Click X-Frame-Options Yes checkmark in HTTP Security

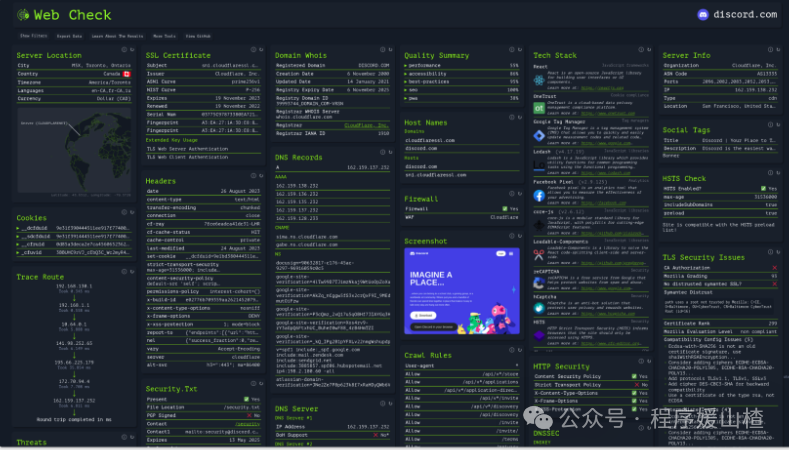pos(634,401)
